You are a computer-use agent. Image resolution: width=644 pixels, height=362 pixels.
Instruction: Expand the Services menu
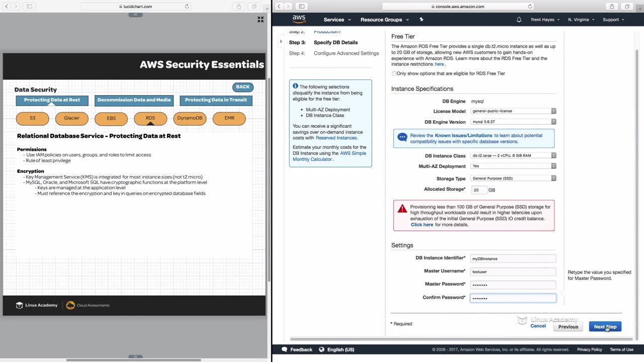point(337,20)
